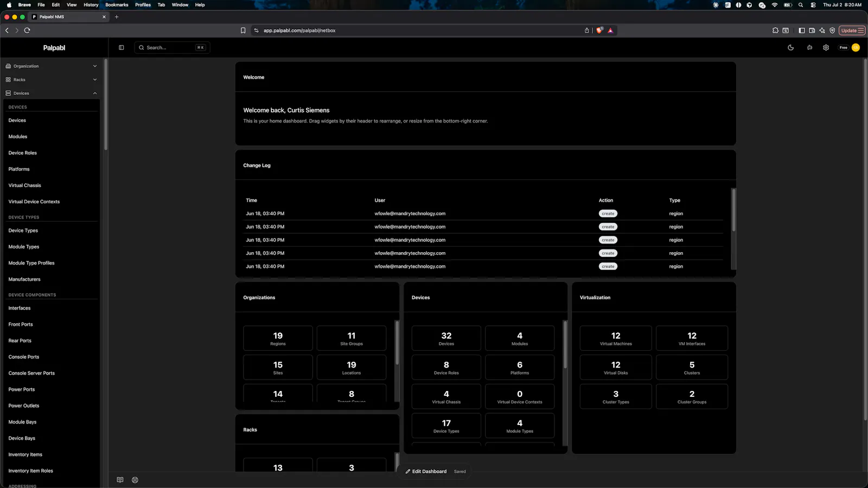
Task: Click the Change Log scrollbar
Action: point(733,210)
